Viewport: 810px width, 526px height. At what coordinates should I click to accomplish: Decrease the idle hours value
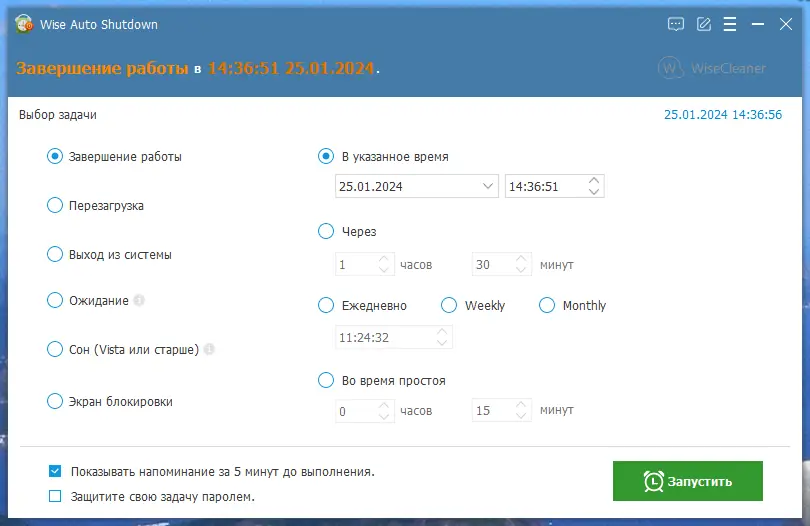(383, 416)
